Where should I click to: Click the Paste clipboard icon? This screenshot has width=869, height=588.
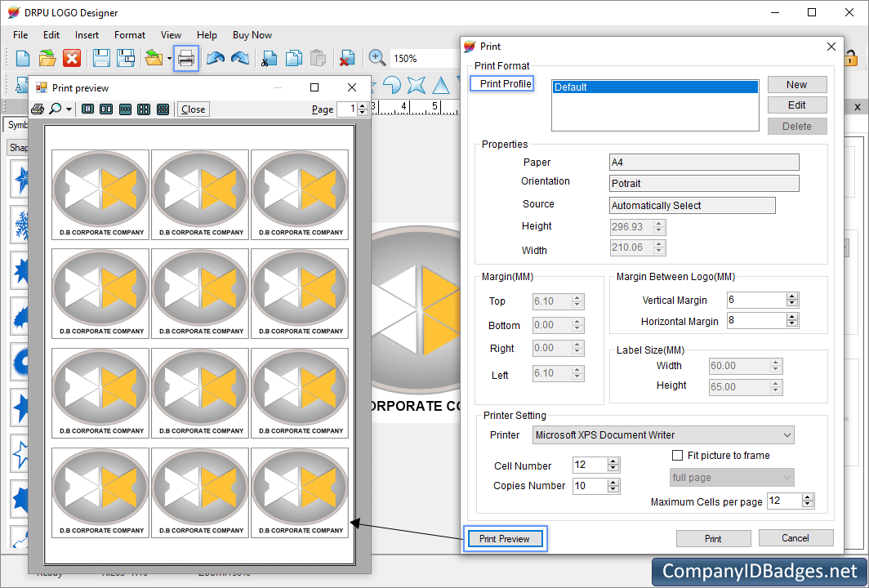318,58
